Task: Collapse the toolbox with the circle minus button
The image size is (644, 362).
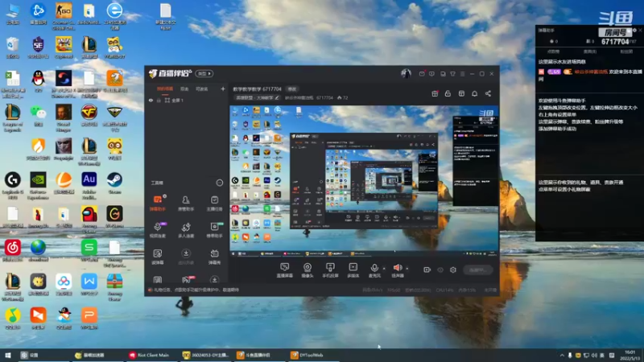Action: (x=219, y=183)
